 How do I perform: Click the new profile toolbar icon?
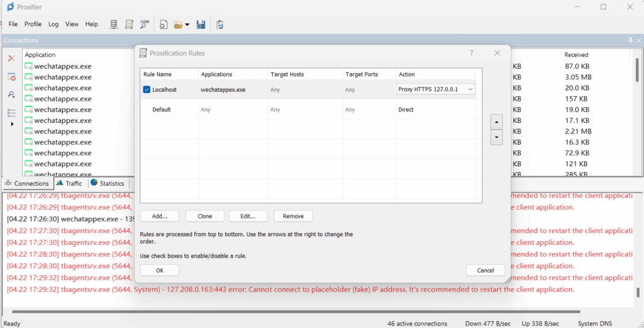pos(164,25)
